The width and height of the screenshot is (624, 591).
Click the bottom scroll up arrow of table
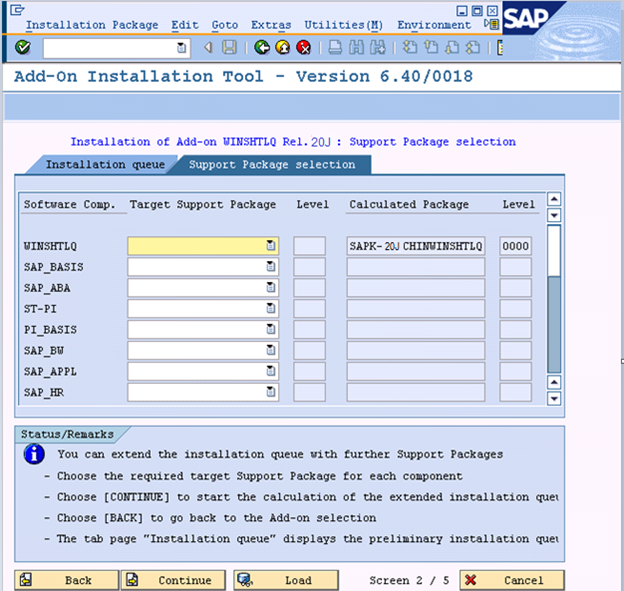click(554, 382)
